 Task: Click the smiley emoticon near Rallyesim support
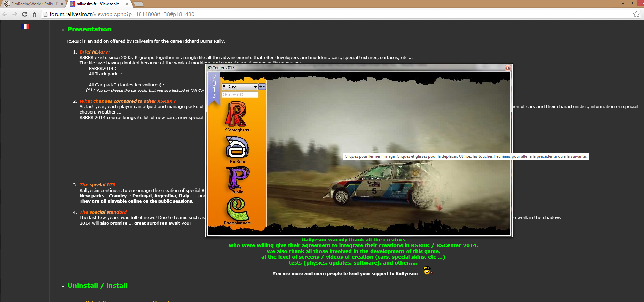427,271
